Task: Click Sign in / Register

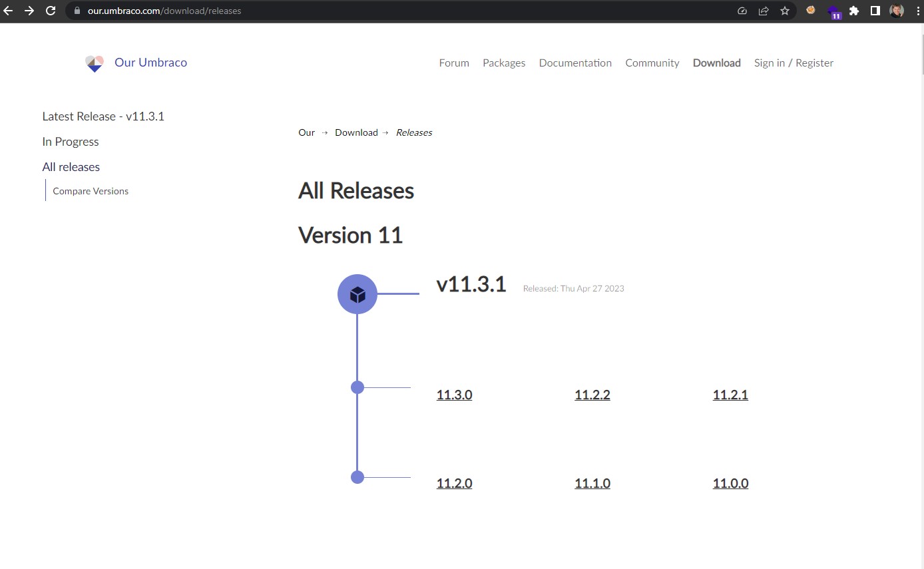Action: (794, 63)
